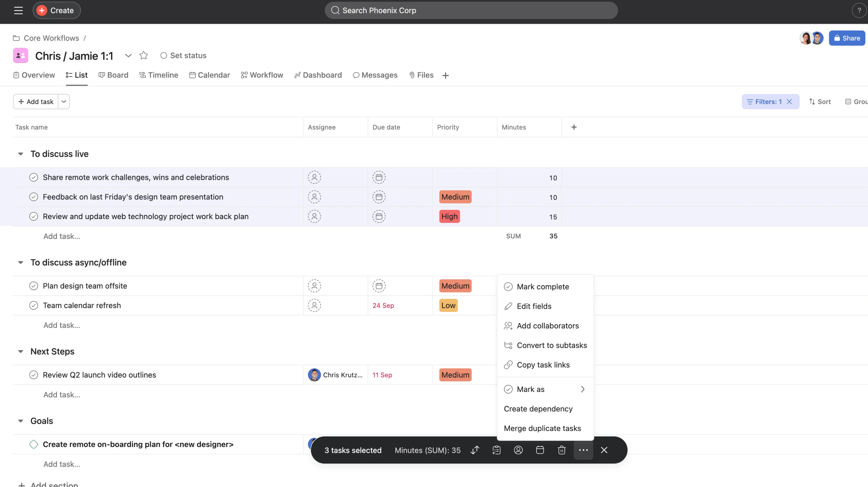Click the assignee icon on Plan design team offsite
Viewport: 868px width, 487px height.
[x=314, y=286]
